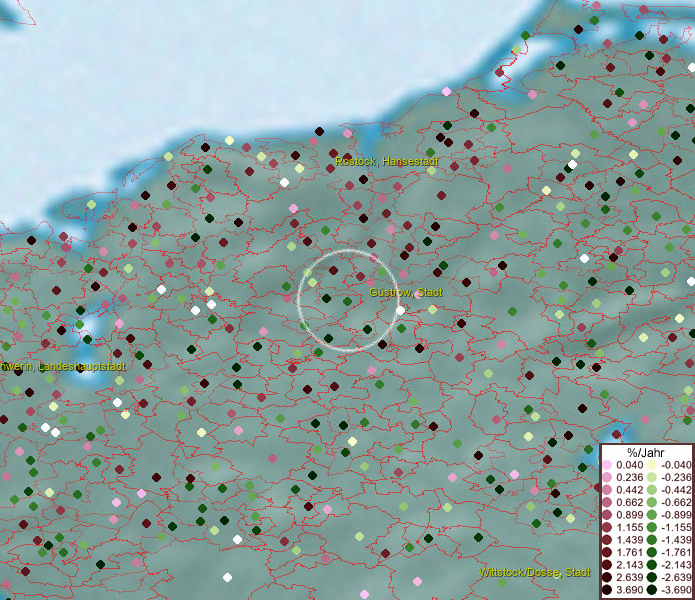Pick the -0.236 light green swatch
The image size is (695, 600).
click(x=652, y=477)
